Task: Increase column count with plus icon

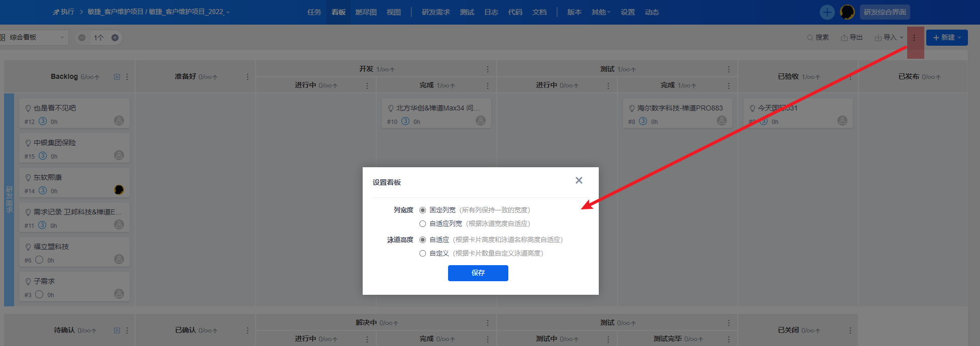Action: pos(115,38)
